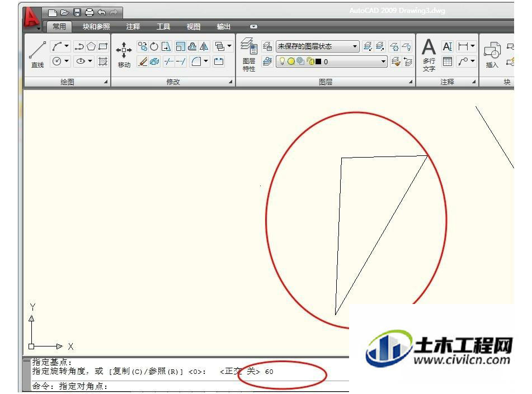Select the Copy objects tool

tap(143, 46)
